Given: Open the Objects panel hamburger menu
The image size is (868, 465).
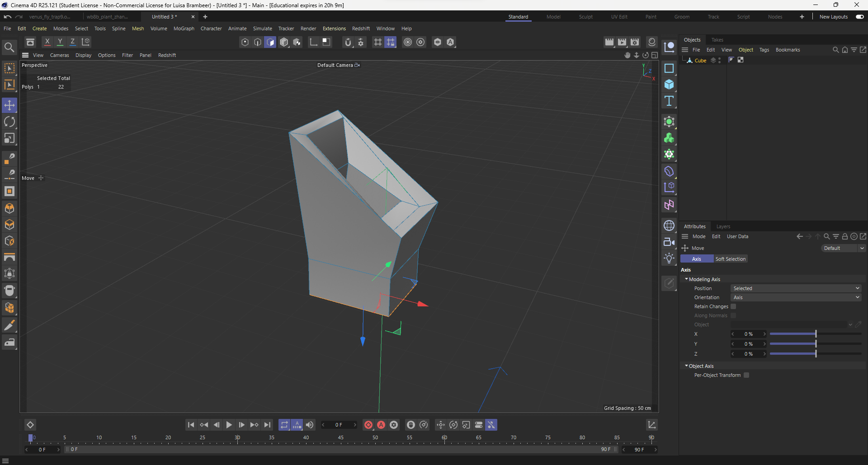Looking at the screenshot, I should [685, 50].
